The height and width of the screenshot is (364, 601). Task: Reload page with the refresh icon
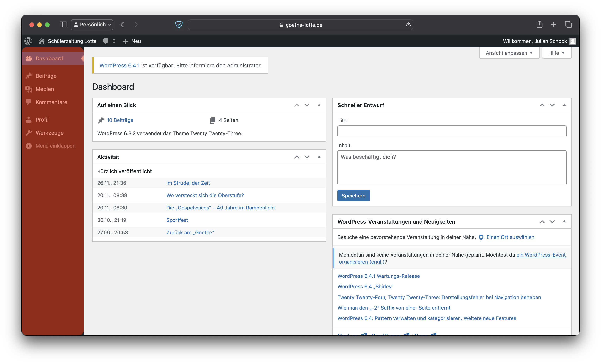pyautogui.click(x=408, y=25)
